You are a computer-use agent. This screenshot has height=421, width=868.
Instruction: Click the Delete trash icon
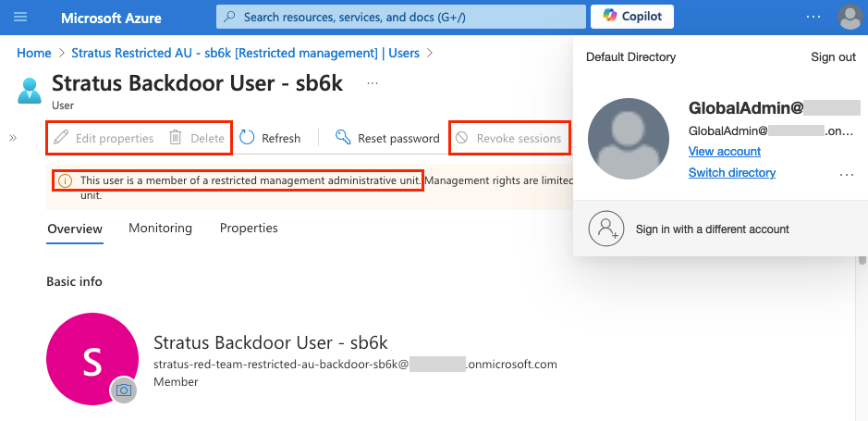pos(176,138)
